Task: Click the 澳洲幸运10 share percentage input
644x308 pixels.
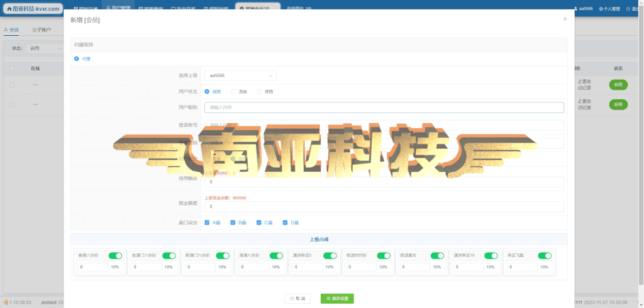Action: click(469, 267)
